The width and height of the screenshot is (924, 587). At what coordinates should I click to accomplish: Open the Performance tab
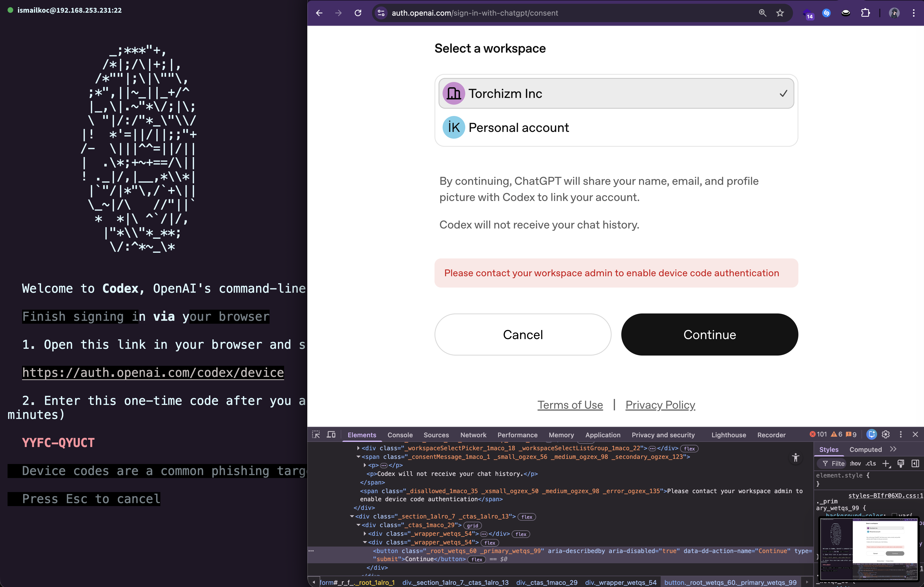tap(517, 435)
